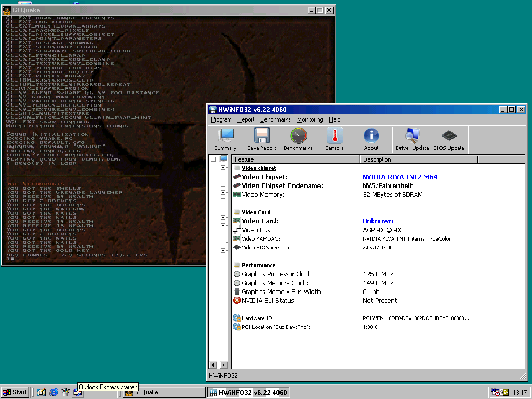Select the NV5/Fahrenheit codename value
This screenshot has height=399, width=532.
click(x=388, y=185)
